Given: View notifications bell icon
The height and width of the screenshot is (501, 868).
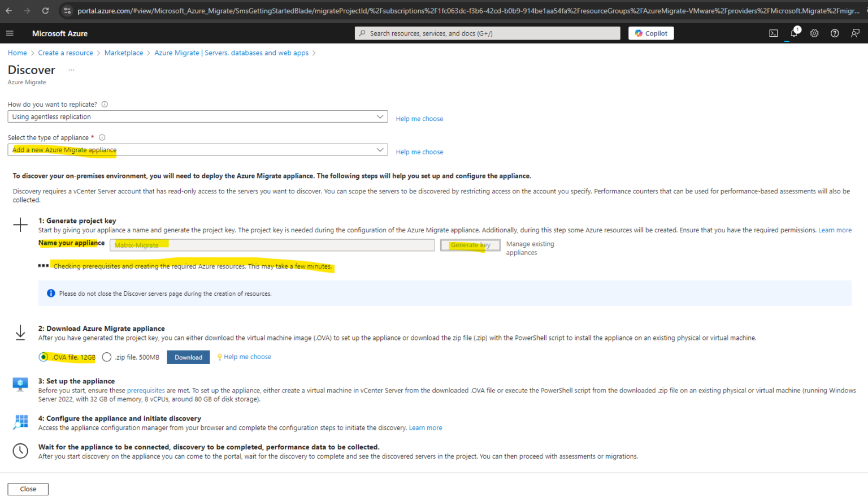Looking at the screenshot, I should 794,33.
